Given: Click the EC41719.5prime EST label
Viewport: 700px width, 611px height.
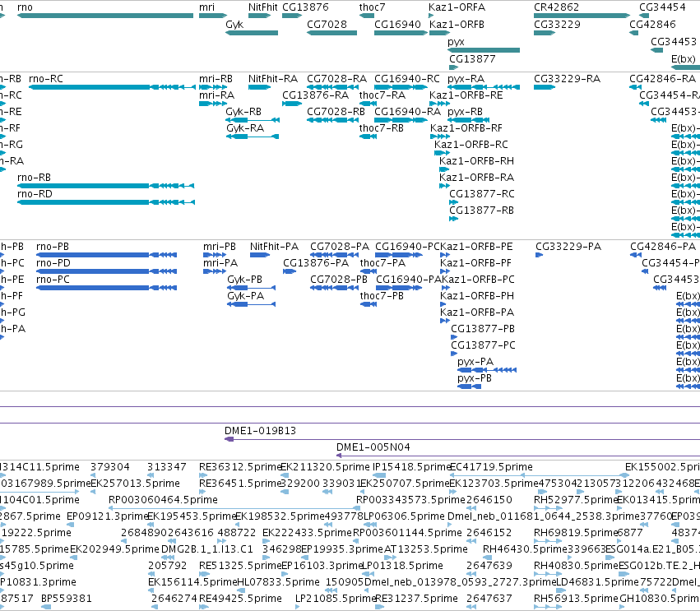Looking at the screenshot, I should (x=491, y=467).
